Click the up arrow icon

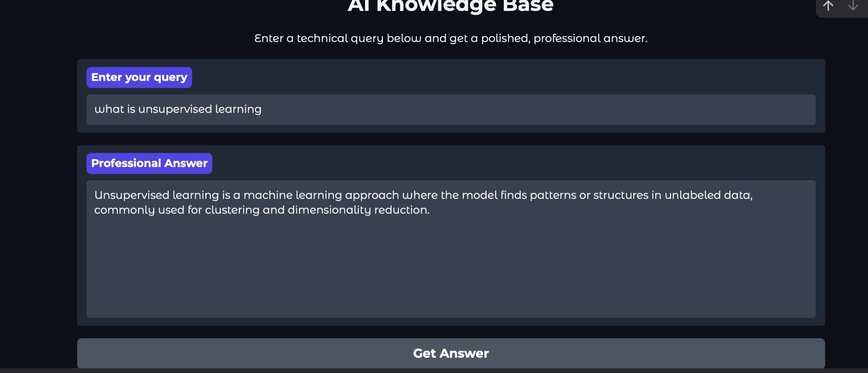pos(828,6)
